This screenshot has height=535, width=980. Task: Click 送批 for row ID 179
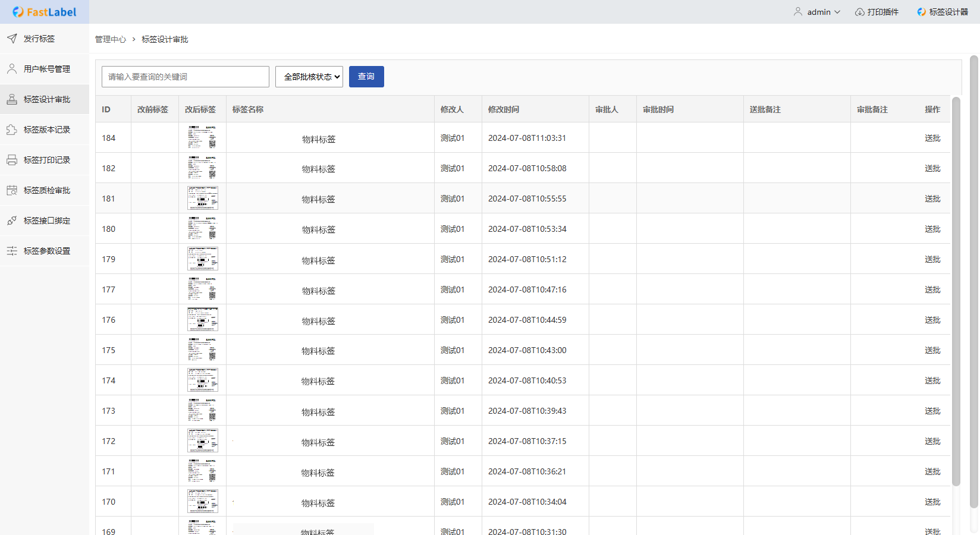coord(932,259)
